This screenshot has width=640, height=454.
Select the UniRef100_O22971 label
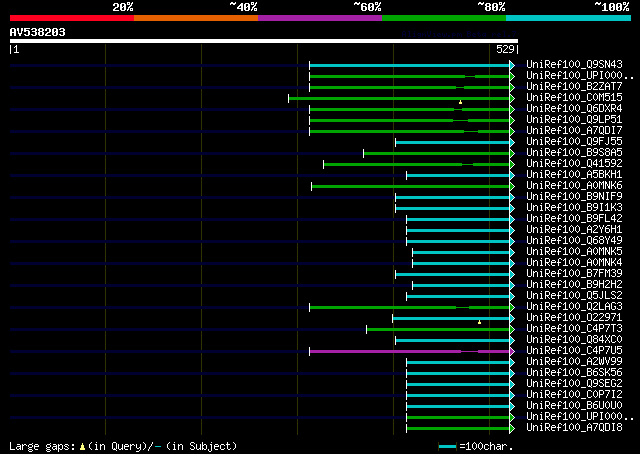(x=574, y=318)
